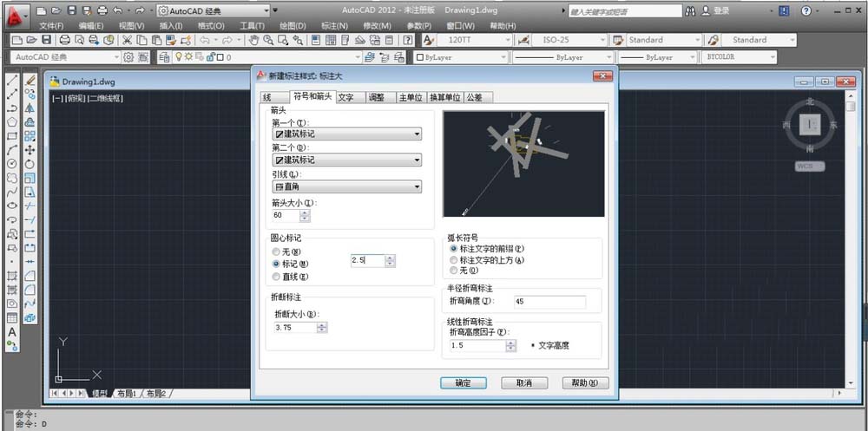Image resolution: width=868 pixels, height=431 pixels.
Task: Click the Pan hand icon in toolbar
Action: 254,40
